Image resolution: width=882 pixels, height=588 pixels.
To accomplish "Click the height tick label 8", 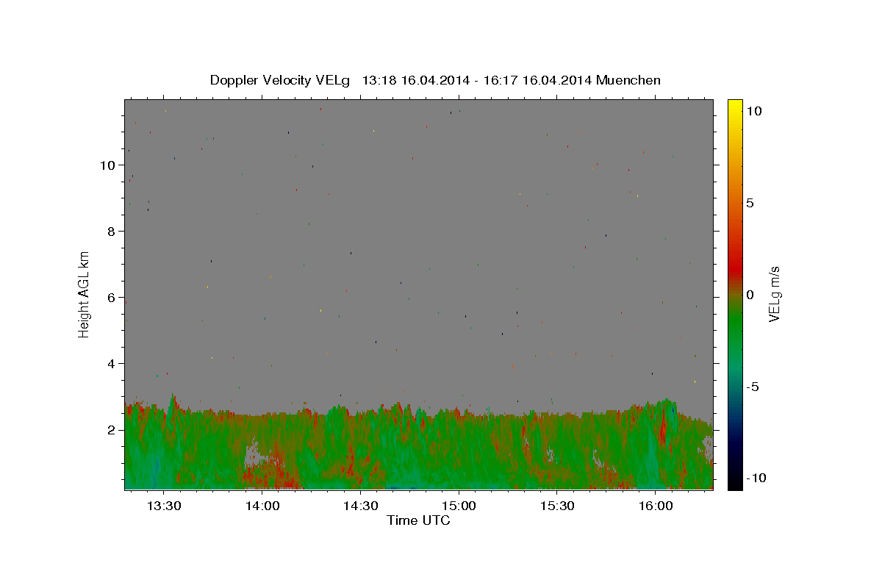I will [x=112, y=232].
